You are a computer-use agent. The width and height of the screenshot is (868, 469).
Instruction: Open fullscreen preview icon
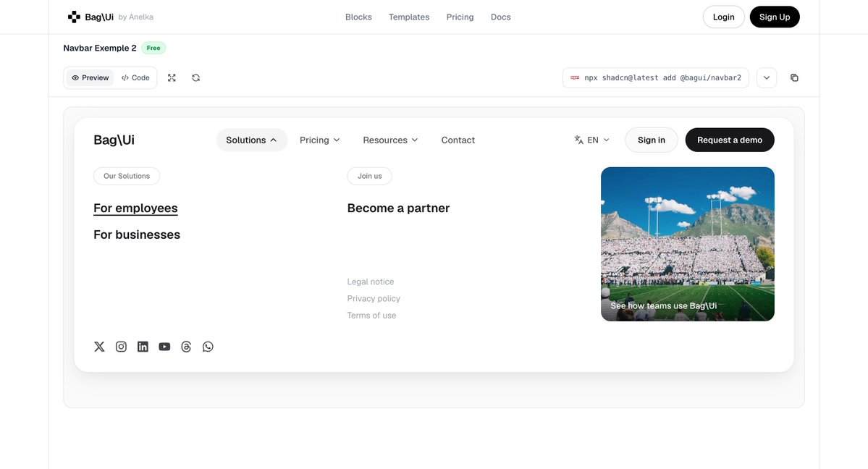pos(172,78)
